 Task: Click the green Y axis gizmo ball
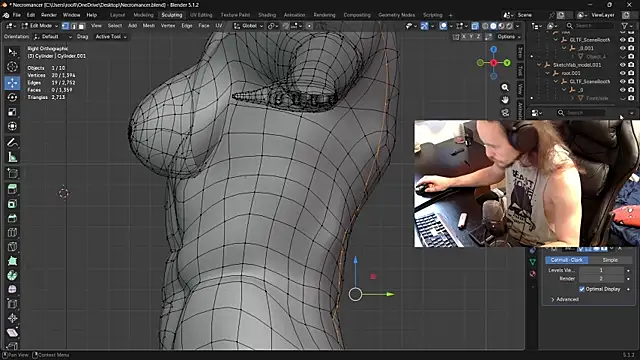[507, 63]
